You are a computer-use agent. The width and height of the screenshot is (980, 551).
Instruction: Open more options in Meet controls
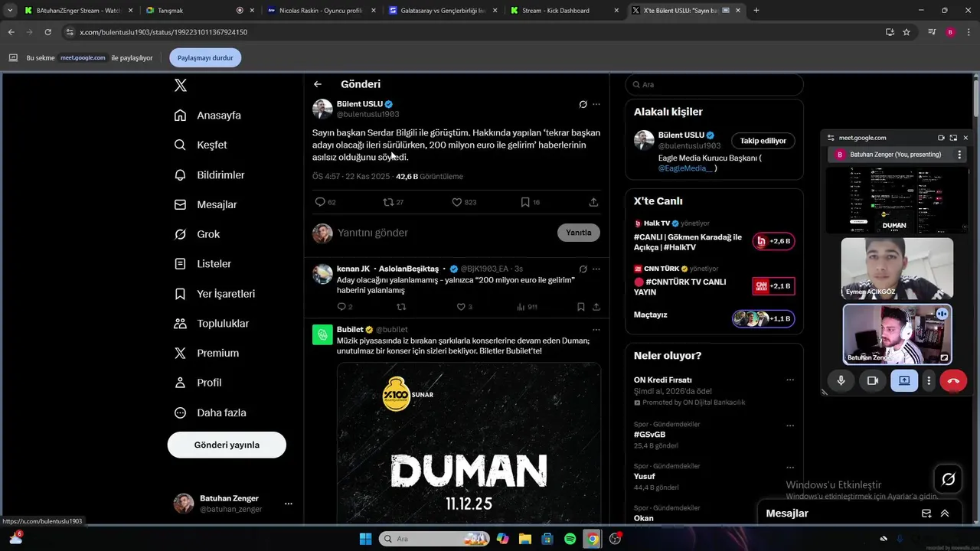929,380
